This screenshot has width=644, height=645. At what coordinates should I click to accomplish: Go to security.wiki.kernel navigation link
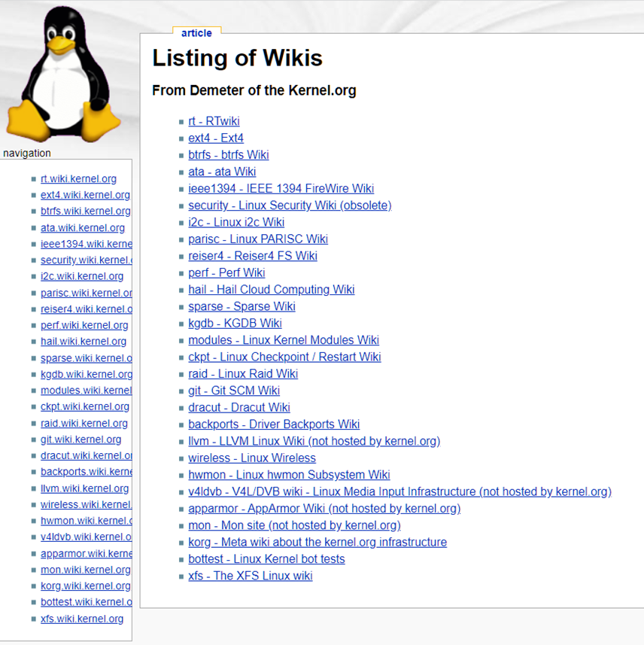click(87, 260)
